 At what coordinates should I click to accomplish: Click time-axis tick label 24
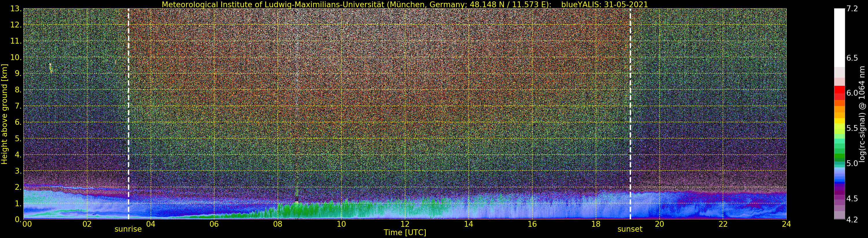pyautogui.click(x=786, y=224)
